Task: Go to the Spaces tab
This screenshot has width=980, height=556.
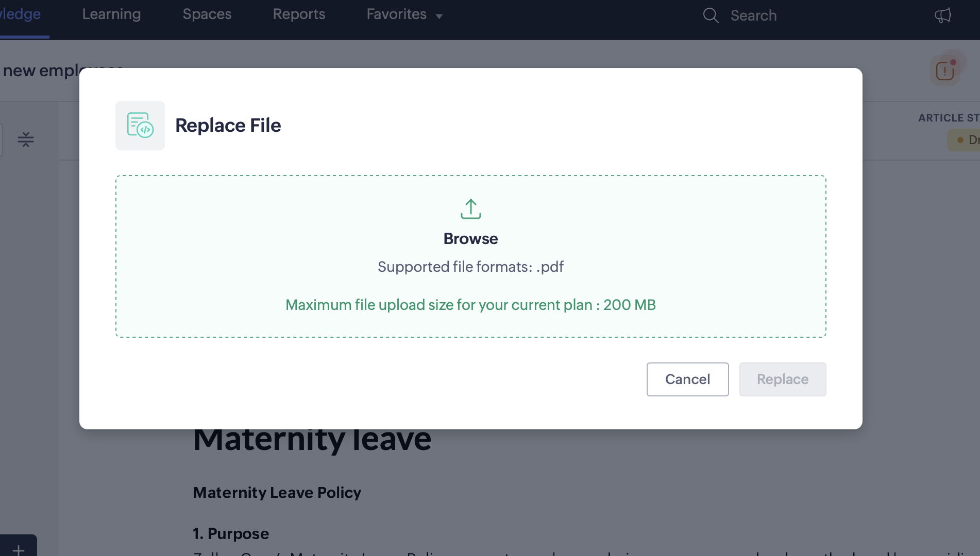Action: (x=207, y=14)
